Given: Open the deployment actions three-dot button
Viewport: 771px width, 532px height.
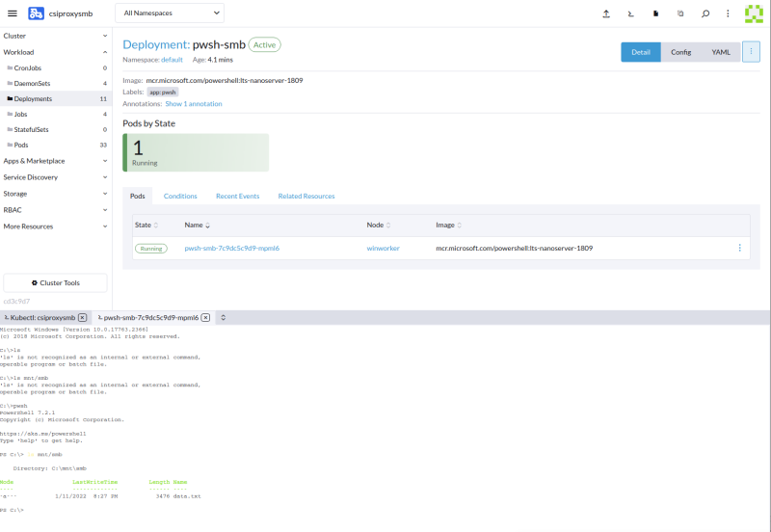Looking at the screenshot, I should click(751, 52).
